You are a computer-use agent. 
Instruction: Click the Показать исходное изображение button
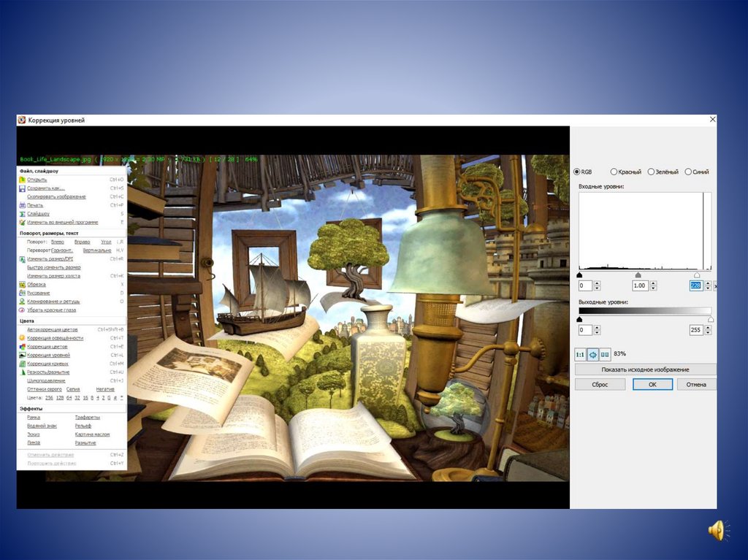pyautogui.click(x=646, y=369)
